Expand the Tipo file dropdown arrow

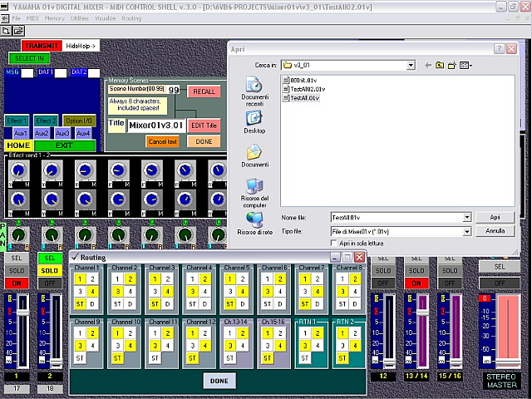pos(467,232)
